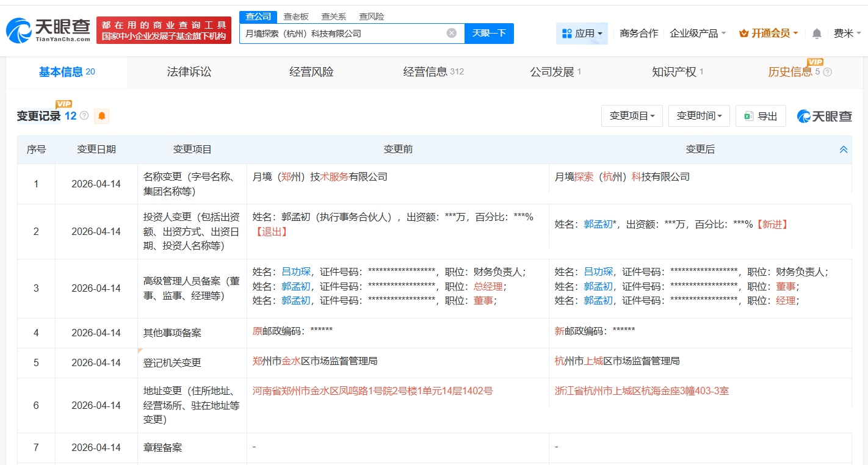Screen dimensions: 868x465
Task: Click the 变更记录 section heading
Action: pyautogui.click(x=38, y=116)
